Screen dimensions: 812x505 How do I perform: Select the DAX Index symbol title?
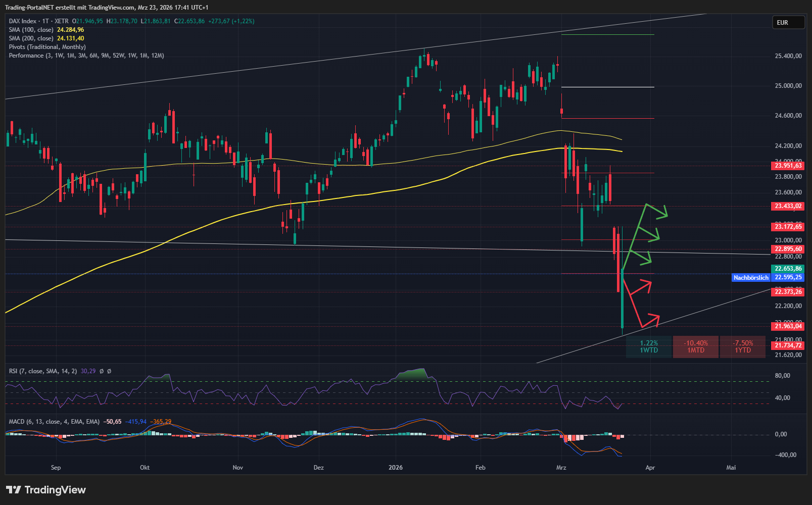tap(23, 21)
